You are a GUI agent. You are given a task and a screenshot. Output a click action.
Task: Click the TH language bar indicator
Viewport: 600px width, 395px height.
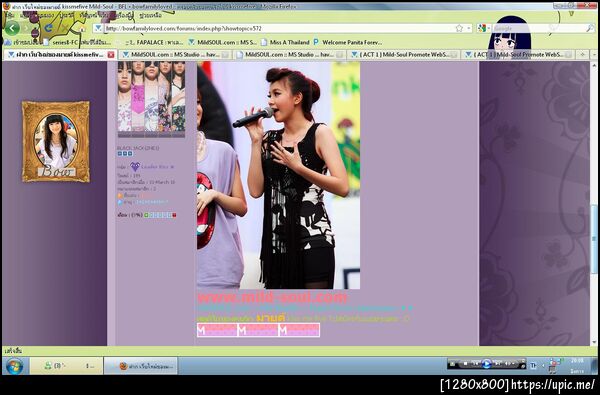point(533,366)
